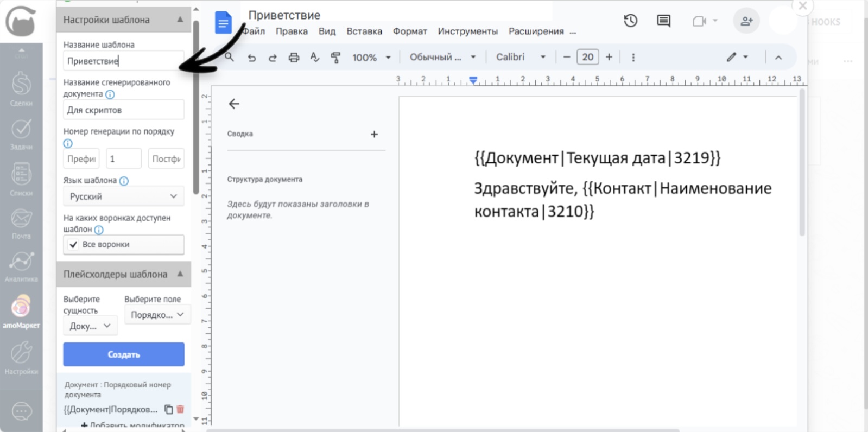Open the share people icon
Screen dimensions: 868x432
[746, 21]
